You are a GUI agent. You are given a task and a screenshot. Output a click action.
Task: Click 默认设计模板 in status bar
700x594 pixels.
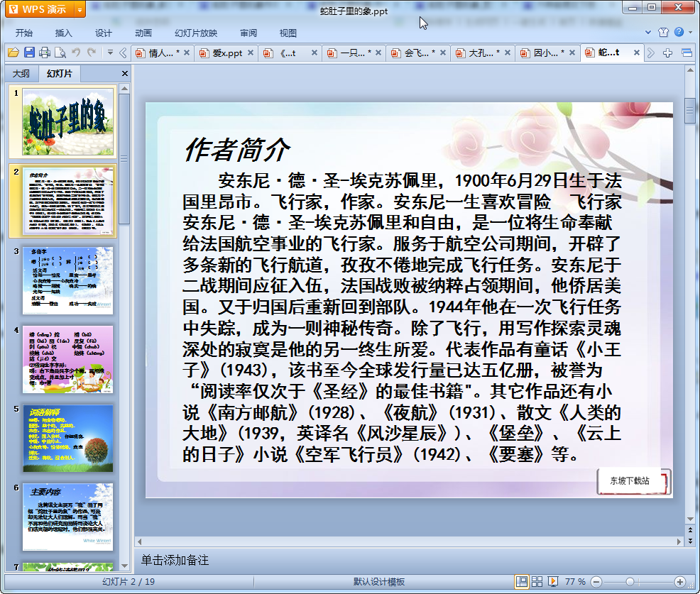[x=379, y=582]
